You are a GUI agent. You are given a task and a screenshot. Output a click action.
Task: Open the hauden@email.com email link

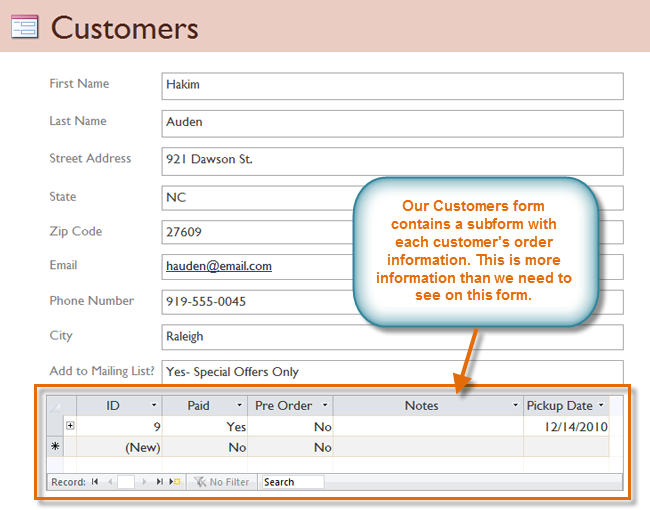coord(219,266)
